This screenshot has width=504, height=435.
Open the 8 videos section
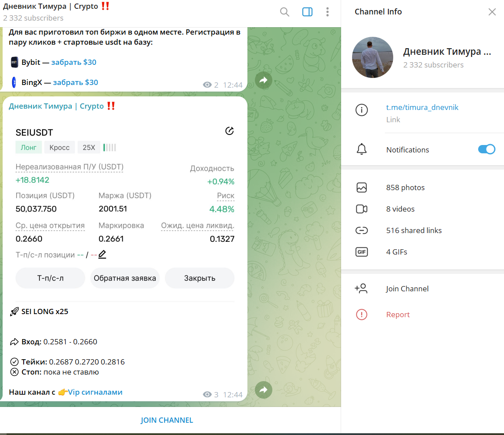click(423, 209)
